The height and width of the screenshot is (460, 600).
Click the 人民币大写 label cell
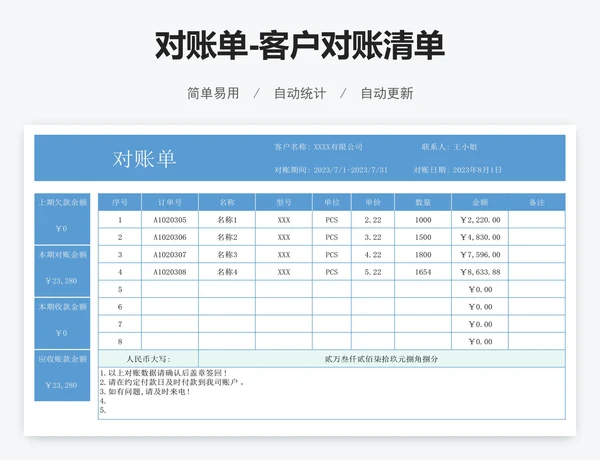(148, 359)
